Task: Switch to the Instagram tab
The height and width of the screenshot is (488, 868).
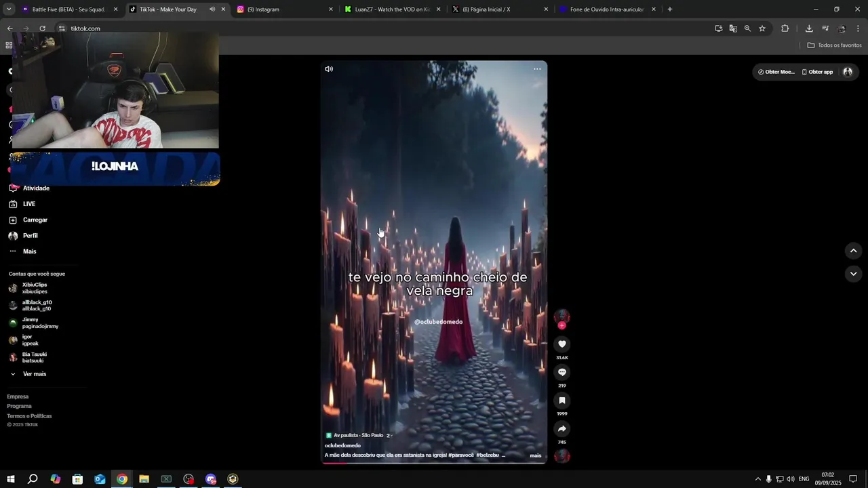Action: pyautogui.click(x=285, y=9)
